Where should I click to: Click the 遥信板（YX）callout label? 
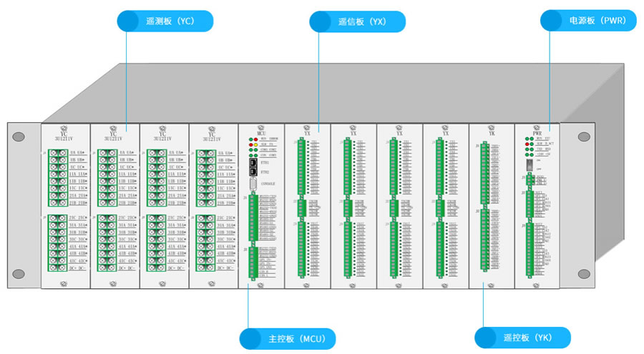pyautogui.click(x=357, y=21)
